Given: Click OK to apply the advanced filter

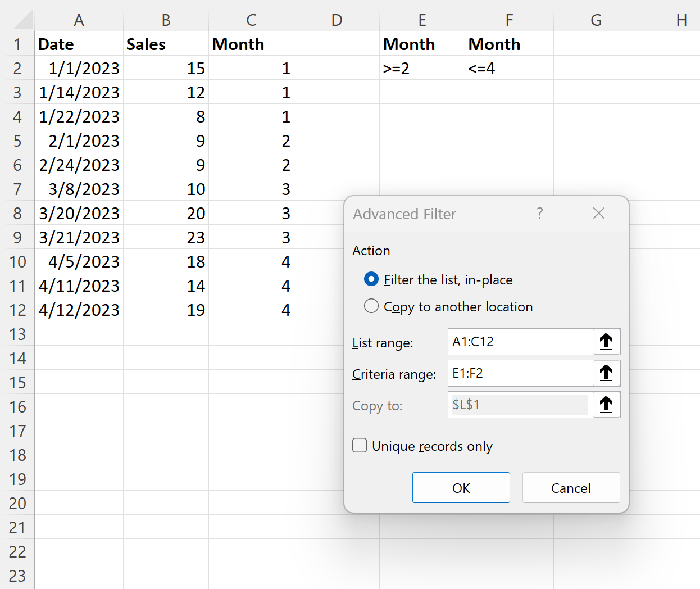Looking at the screenshot, I should (x=461, y=487).
